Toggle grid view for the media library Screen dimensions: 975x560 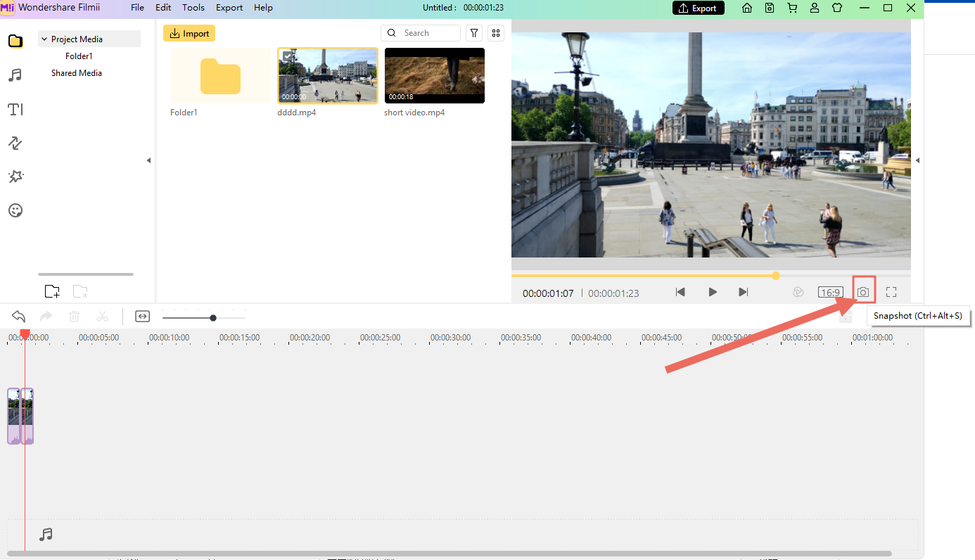point(496,33)
